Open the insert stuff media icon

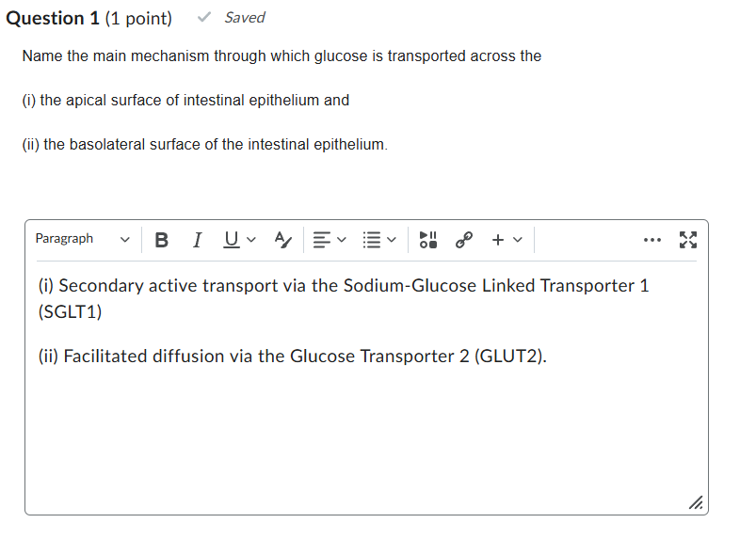[428, 239]
